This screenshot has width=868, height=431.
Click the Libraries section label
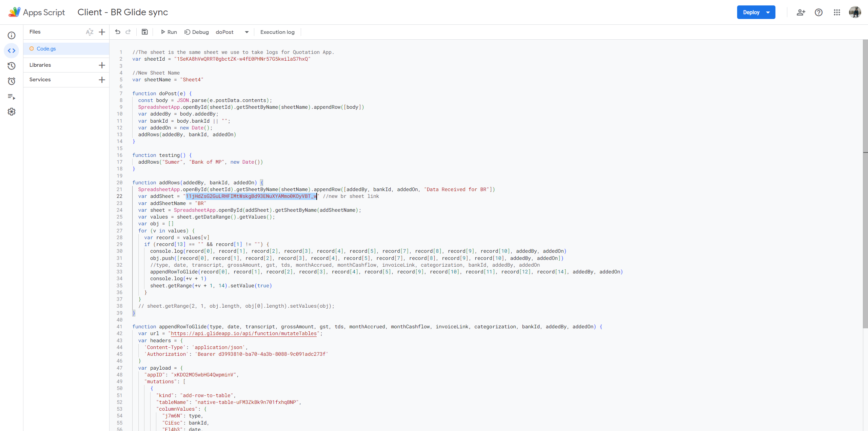click(40, 65)
